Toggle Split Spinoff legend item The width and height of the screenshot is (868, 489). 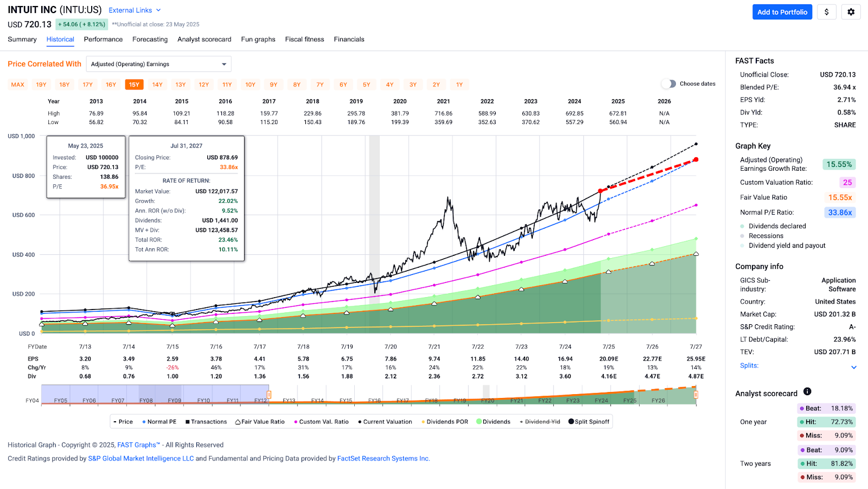coord(589,422)
